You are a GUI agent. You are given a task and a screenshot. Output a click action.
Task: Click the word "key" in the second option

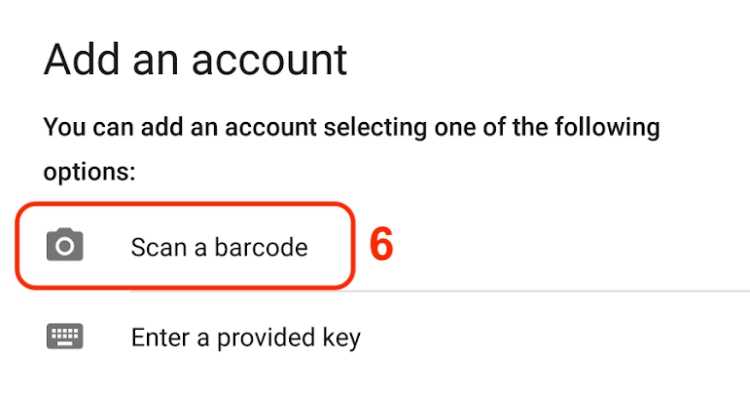pos(341,338)
